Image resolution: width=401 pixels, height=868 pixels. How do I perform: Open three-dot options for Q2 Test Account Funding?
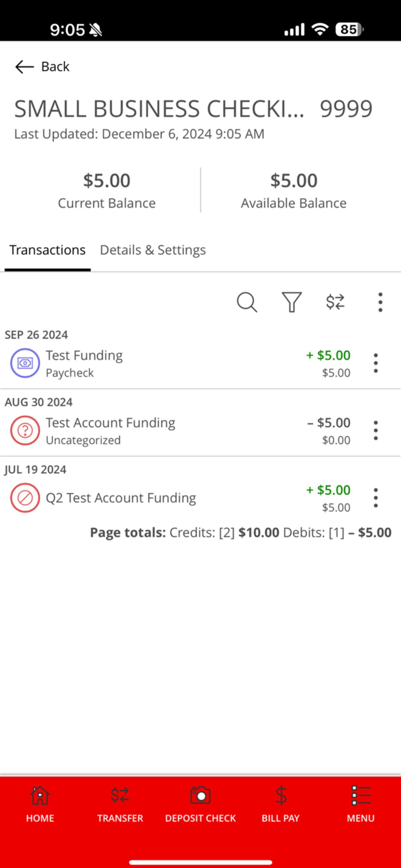pyautogui.click(x=376, y=498)
